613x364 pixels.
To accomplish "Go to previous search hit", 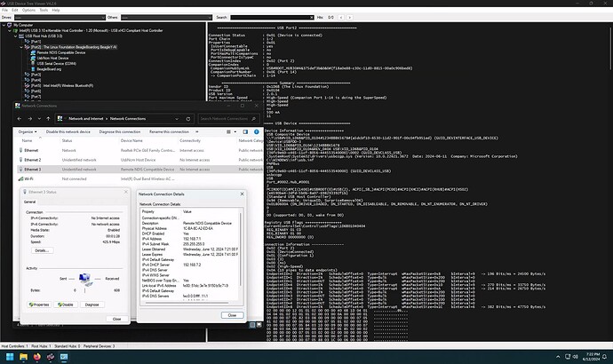I will [341, 18].
